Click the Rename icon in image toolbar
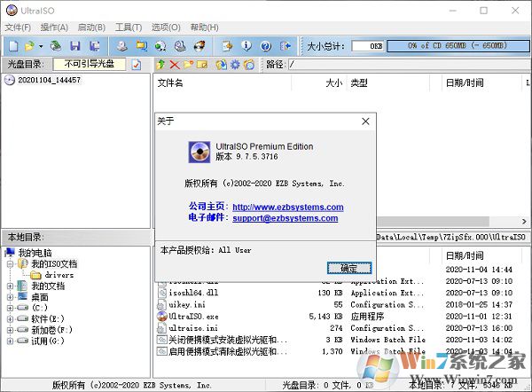Screen dimensions: 532x392 202,64
